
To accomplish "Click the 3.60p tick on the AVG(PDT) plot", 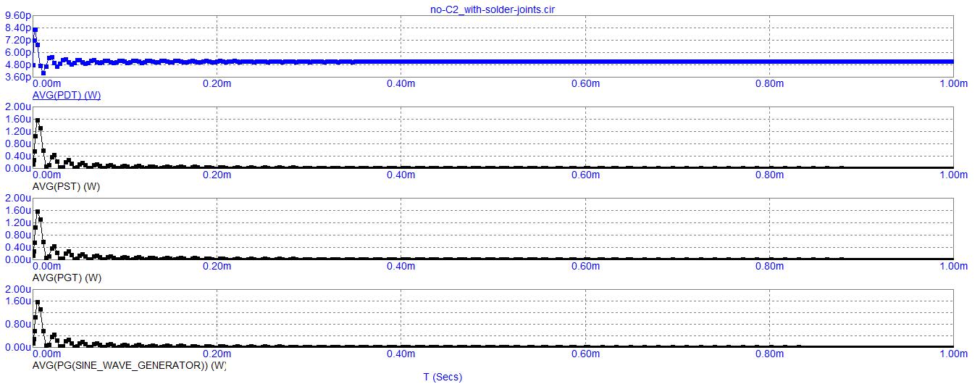I will click(17, 77).
